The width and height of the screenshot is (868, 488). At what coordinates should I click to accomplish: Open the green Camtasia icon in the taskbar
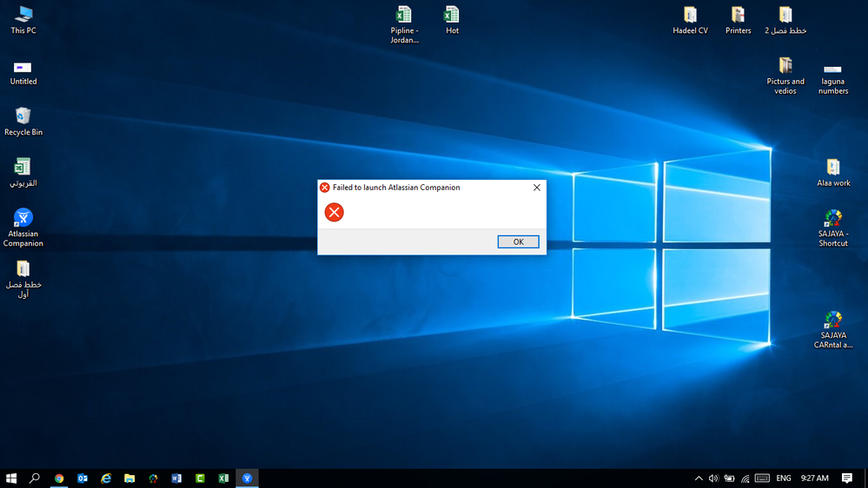pyautogui.click(x=200, y=478)
